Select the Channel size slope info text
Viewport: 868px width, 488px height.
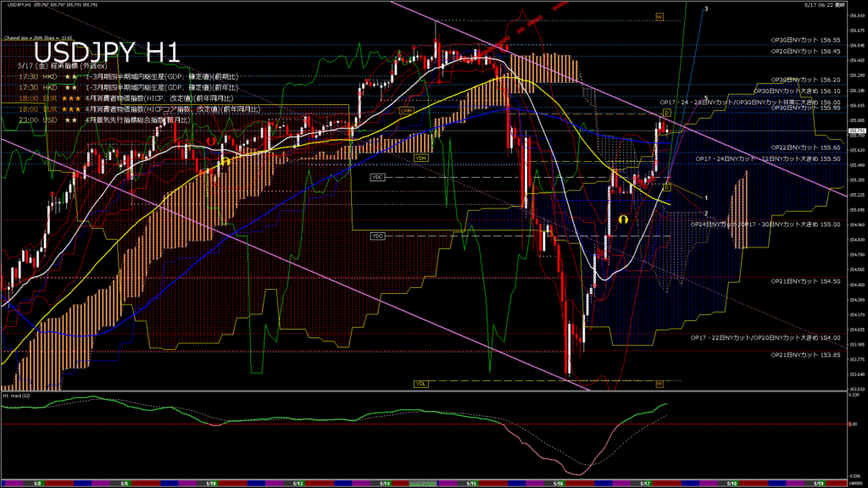[39, 38]
